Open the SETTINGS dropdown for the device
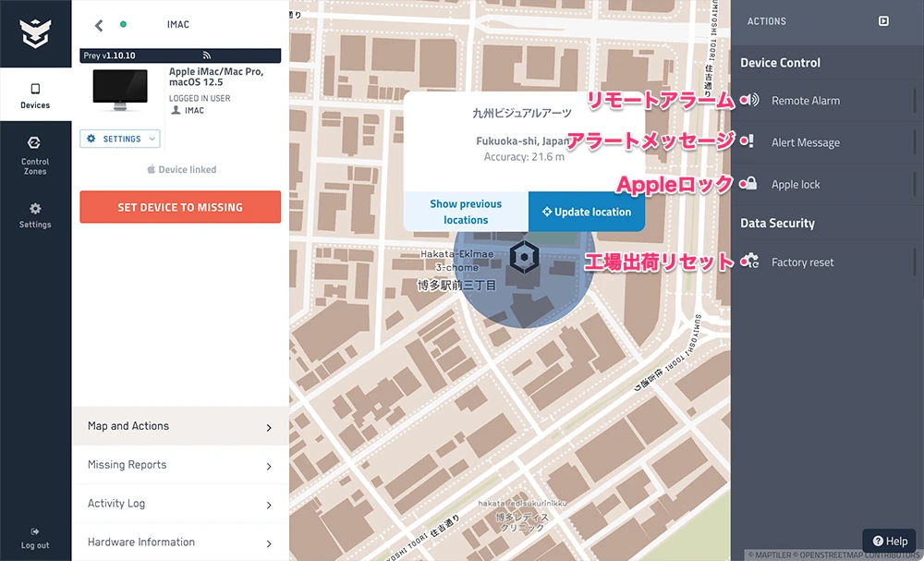The width and height of the screenshot is (924, 561). tap(120, 139)
